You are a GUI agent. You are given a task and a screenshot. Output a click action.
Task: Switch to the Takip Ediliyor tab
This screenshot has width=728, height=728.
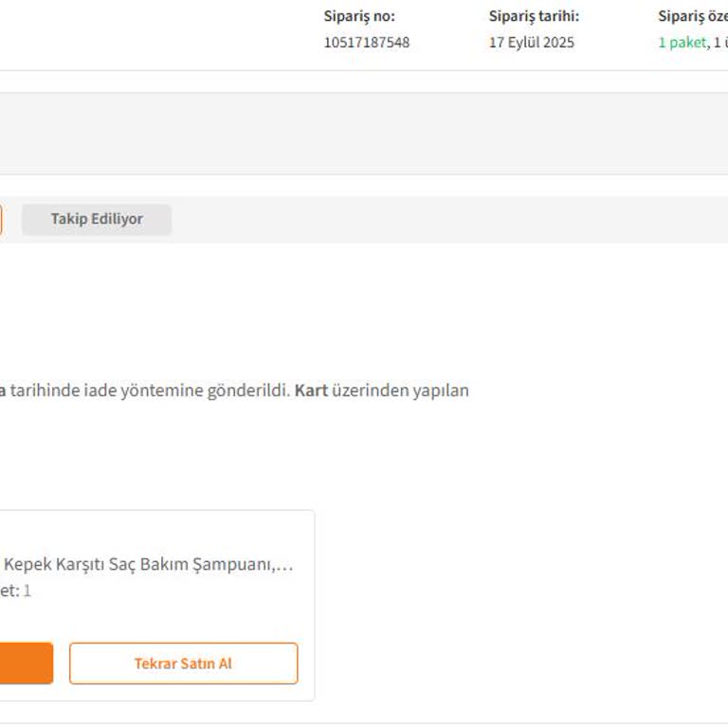(97, 219)
